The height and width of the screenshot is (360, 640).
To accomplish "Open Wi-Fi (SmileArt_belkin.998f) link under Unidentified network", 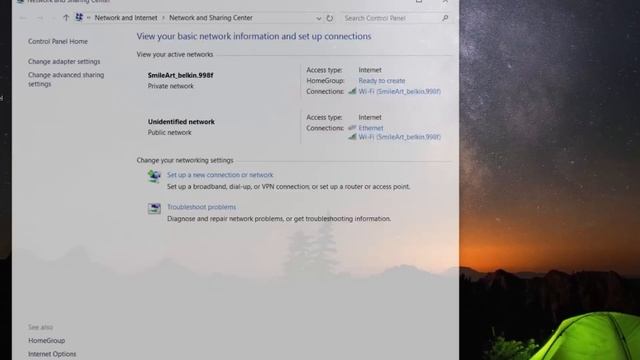I will [400, 137].
